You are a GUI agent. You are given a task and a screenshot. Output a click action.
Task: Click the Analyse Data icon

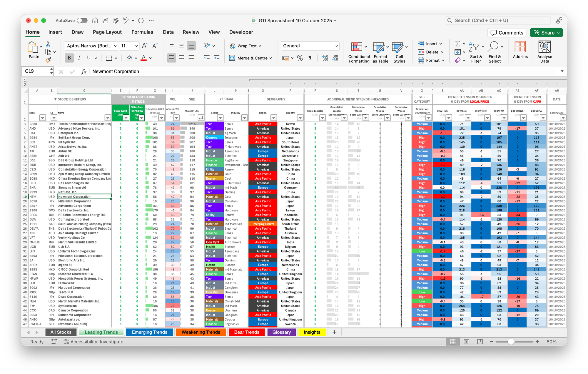click(544, 47)
